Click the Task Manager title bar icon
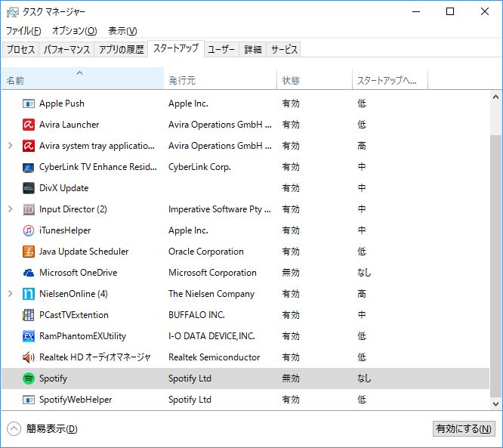The width and height of the screenshot is (503, 448). click(13, 12)
